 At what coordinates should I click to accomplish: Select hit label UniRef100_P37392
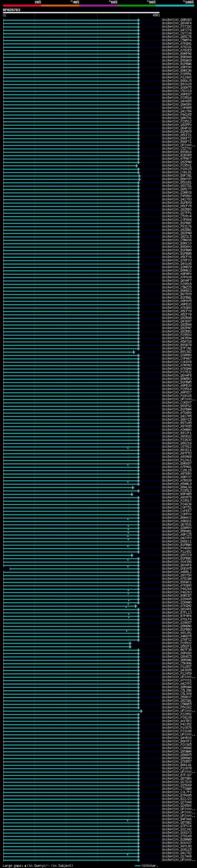point(177,26)
